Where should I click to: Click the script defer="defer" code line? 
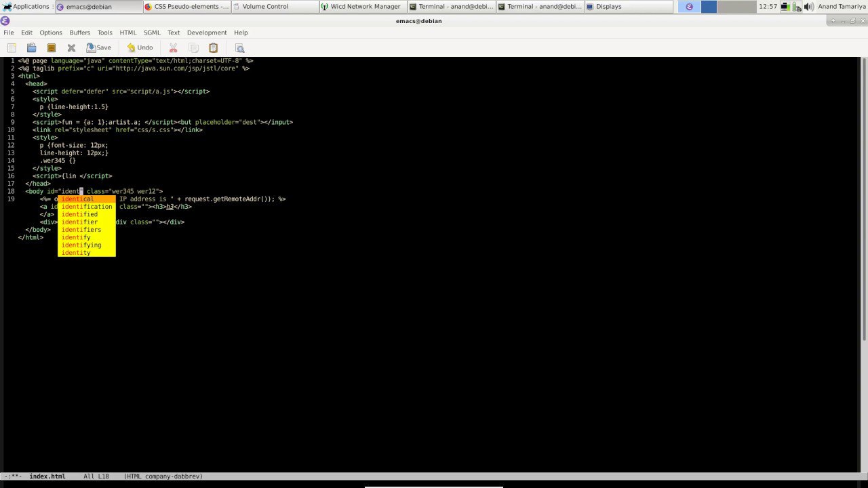[121, 91]
